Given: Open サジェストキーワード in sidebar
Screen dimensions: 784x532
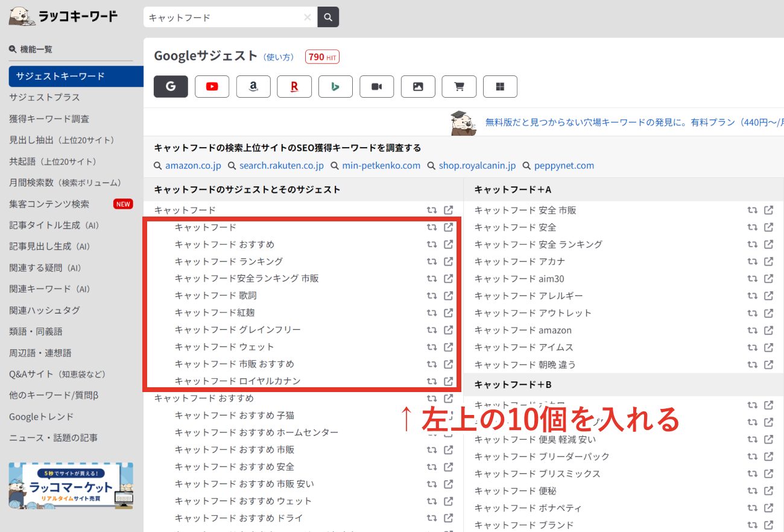Looking at the screenshot, I should coord(76,76).
